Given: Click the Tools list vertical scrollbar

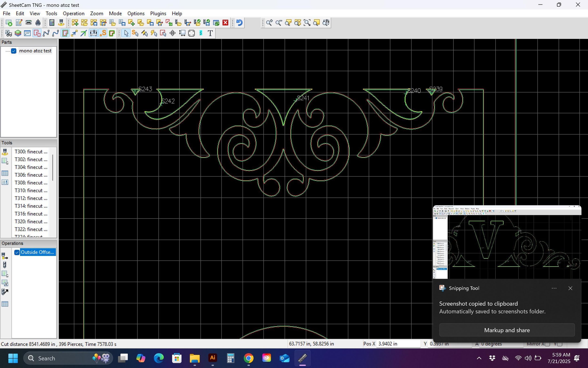Looking at the screenshot, I should (x=53, y=168).
